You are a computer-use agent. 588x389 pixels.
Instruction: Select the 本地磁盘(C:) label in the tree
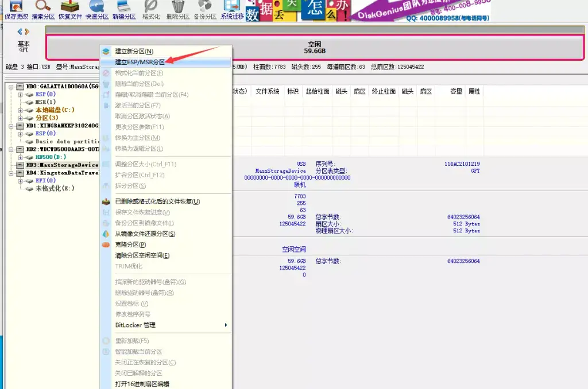point(55,110)
